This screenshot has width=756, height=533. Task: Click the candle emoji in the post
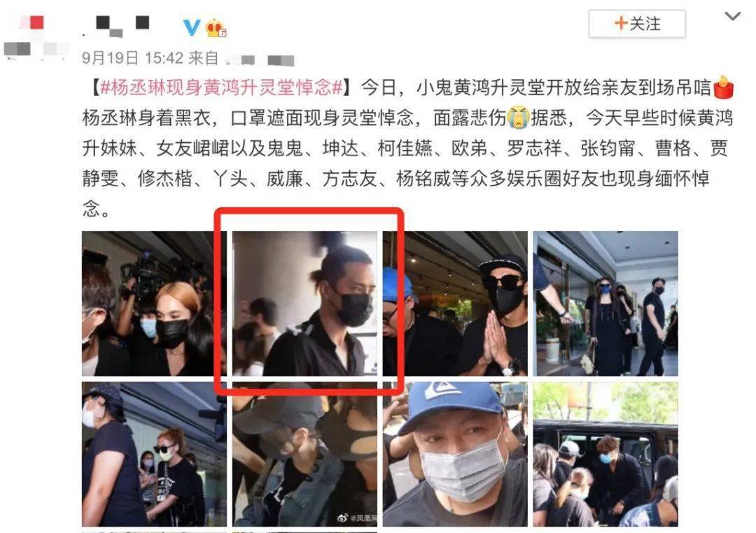[724, 88]
